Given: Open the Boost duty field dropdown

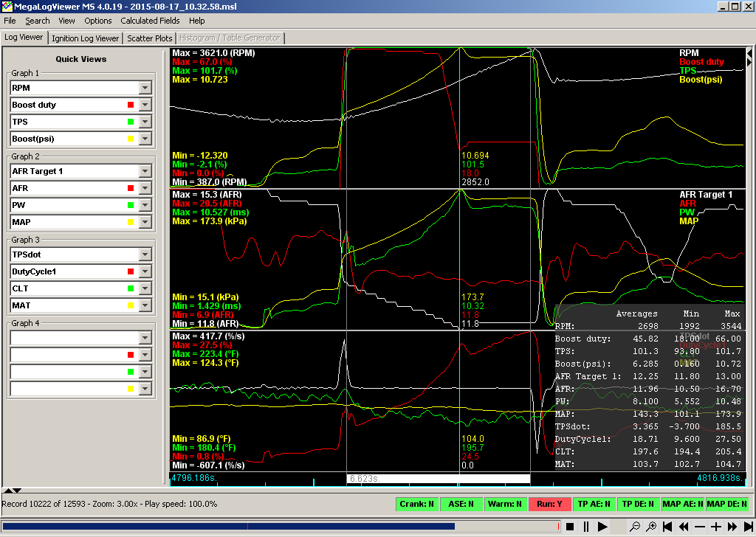Looking at the screenshot, I should 145,105.
